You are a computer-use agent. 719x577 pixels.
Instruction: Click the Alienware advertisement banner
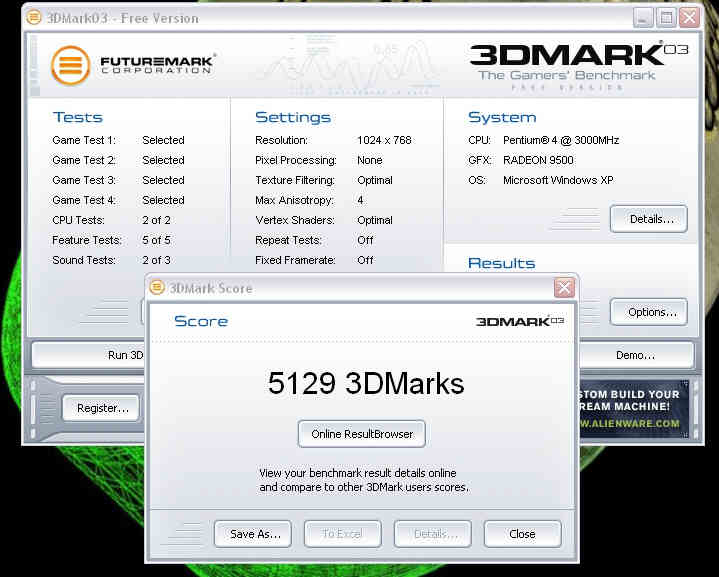point(634,409)
